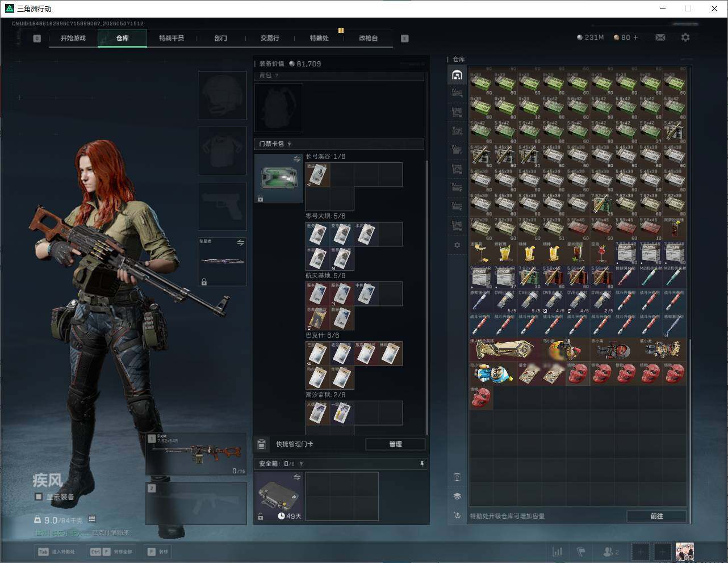Open the settings gear in top bar
This screenshot has width=728, height=563.
point(685,37)
